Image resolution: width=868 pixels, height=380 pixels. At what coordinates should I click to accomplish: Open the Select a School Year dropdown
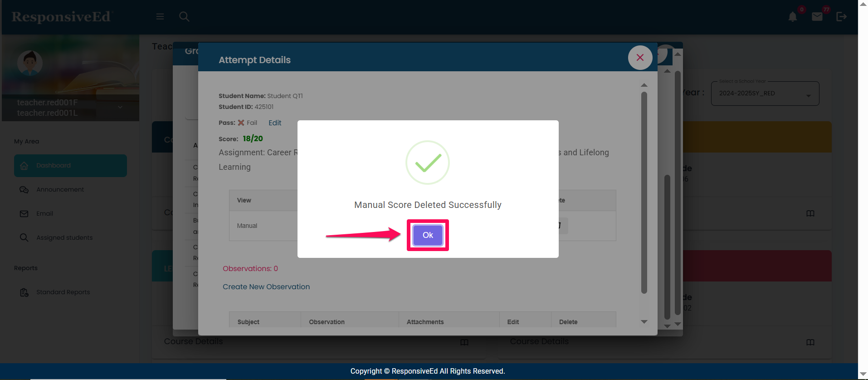pos(765,94)
